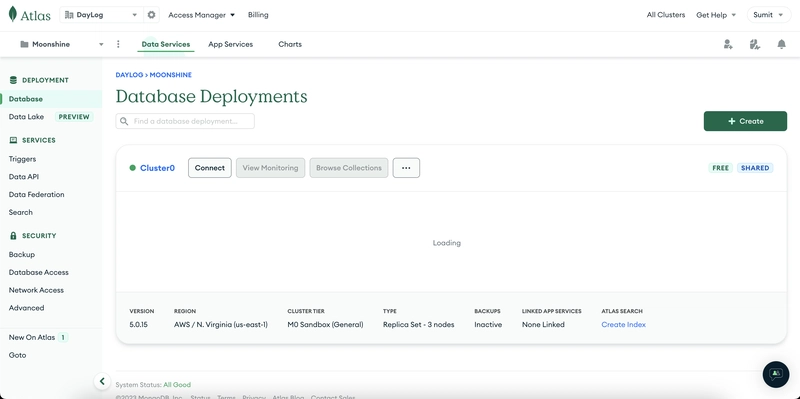The width and height of the screenshot is (800, 399).
Task: Switch to the App Services tab
Action: coord(231,44)
